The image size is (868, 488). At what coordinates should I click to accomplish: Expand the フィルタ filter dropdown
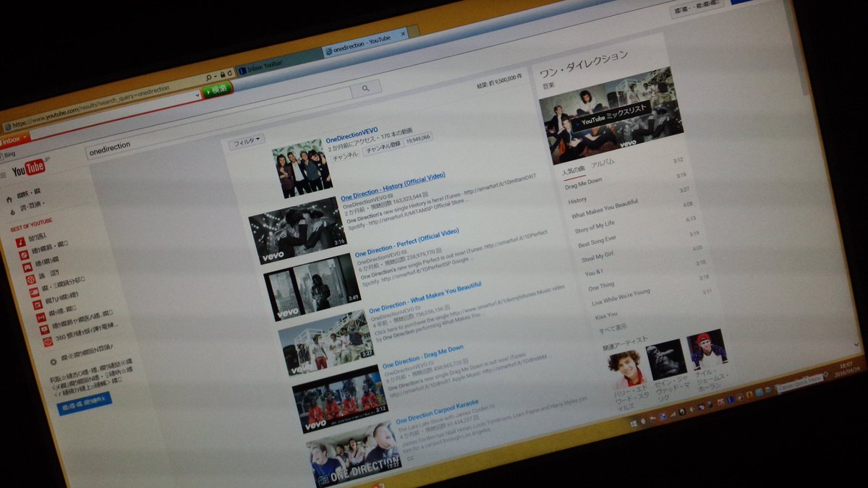(x=247, y=142)
